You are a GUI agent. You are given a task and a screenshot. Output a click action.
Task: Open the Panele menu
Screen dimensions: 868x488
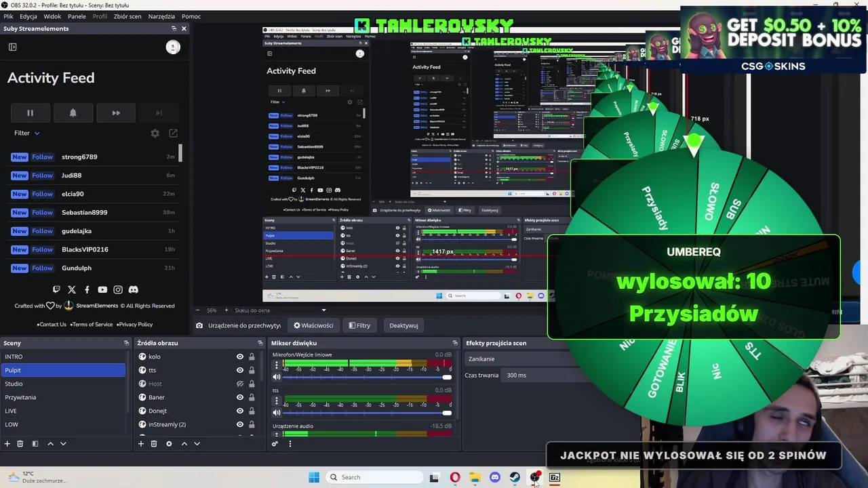click(x=77, y=16)
